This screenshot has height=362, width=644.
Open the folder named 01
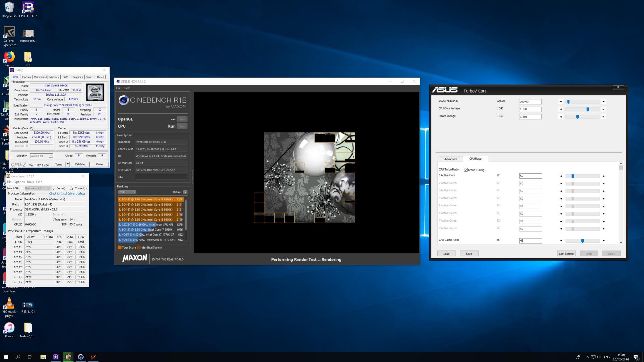click(28, 59)
